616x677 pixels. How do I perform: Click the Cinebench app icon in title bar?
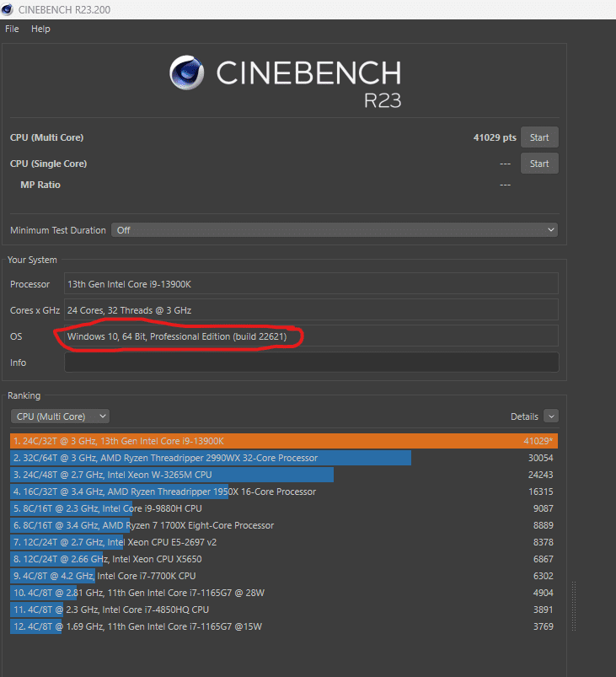coord(8,9)
